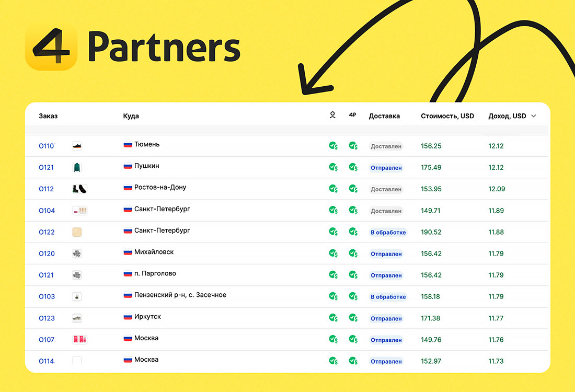
Task: Click Доставлен badge for order O104
Action: pos(386,211)
